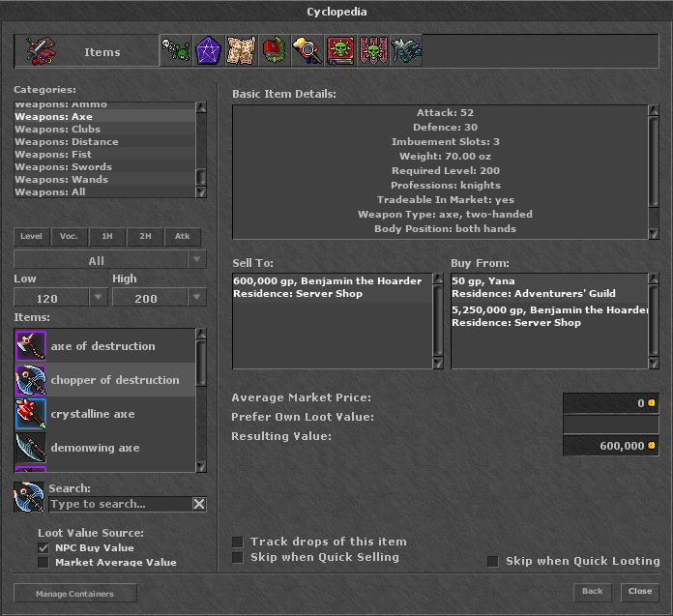
Task: Select Weapons: Wands category
Action: [x=104, y=179]
